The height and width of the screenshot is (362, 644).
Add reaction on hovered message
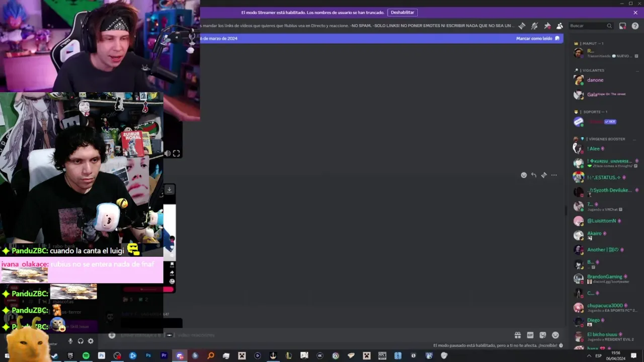(x=524, y=175)
